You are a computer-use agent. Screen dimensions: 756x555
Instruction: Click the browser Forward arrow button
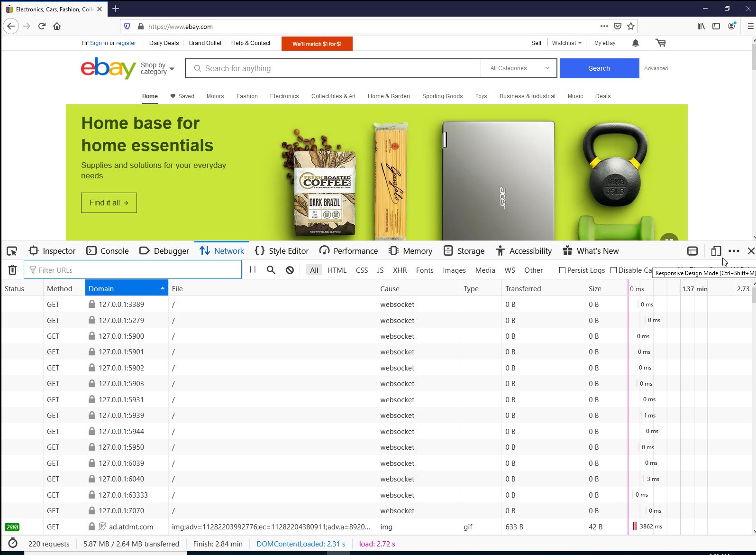point(27,26)
